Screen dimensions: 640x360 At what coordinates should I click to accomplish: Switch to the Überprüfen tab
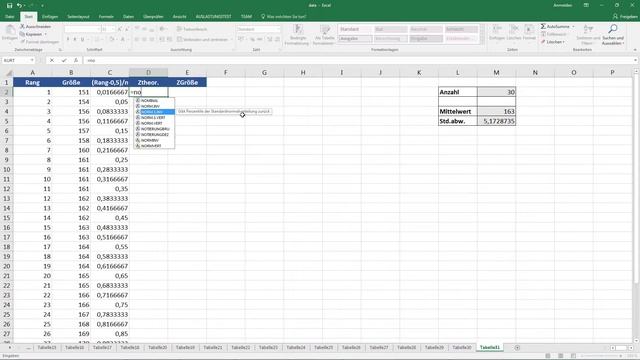click(x=153, y=17)
